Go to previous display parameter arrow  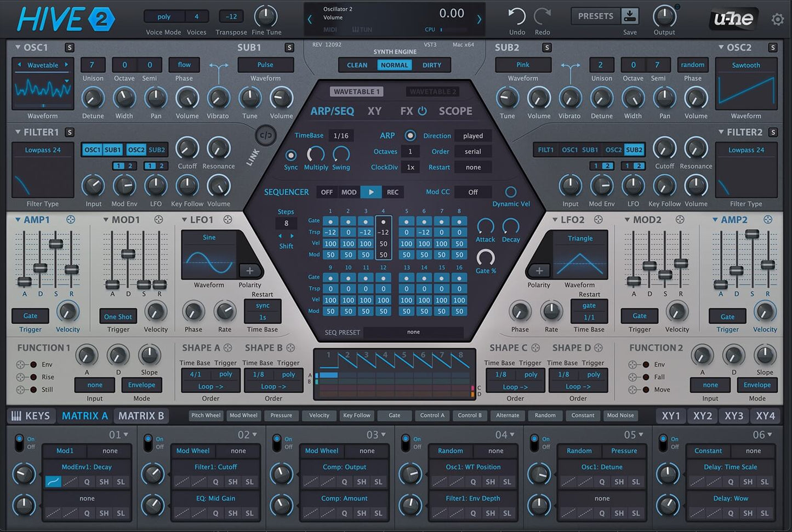tap(310, 20)
